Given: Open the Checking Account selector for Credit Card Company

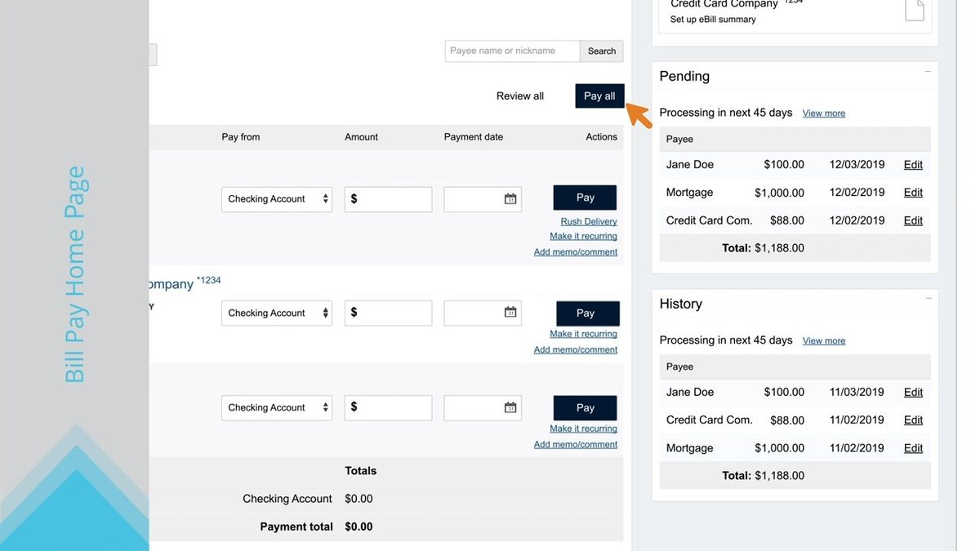Looking at the screenshot, I should (x=276, y=313).
